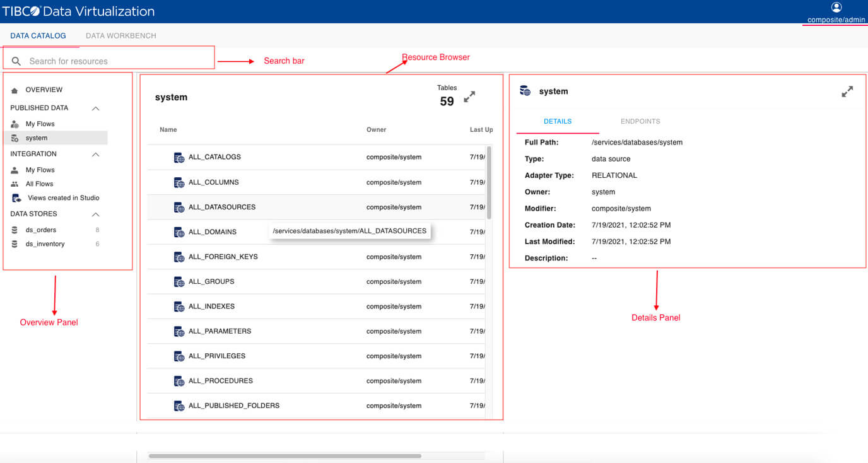
Task: Open the composite/admin user menu
Action: pyautogui.click(x=836, y=20)
